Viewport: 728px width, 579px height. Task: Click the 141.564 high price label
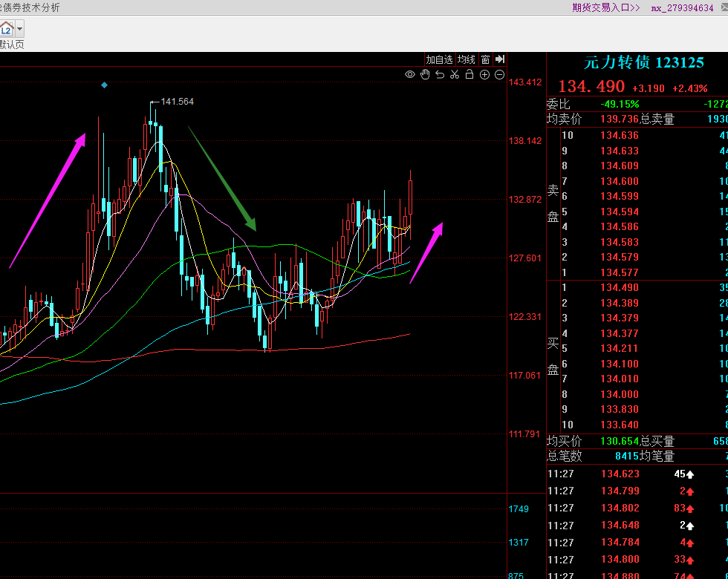point(177,102)
